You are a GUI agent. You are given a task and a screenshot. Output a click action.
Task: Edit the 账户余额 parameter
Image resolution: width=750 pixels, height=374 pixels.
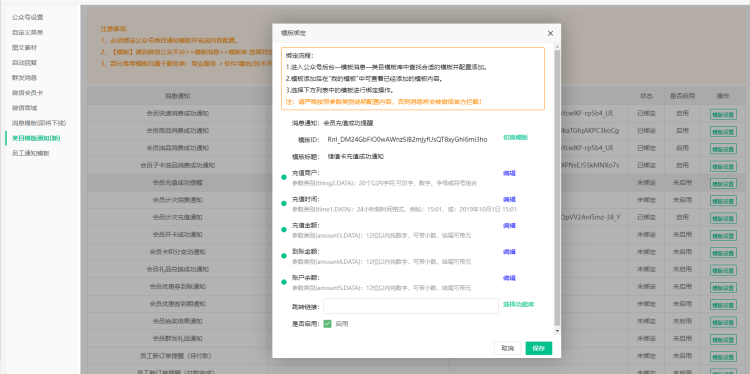509,278
